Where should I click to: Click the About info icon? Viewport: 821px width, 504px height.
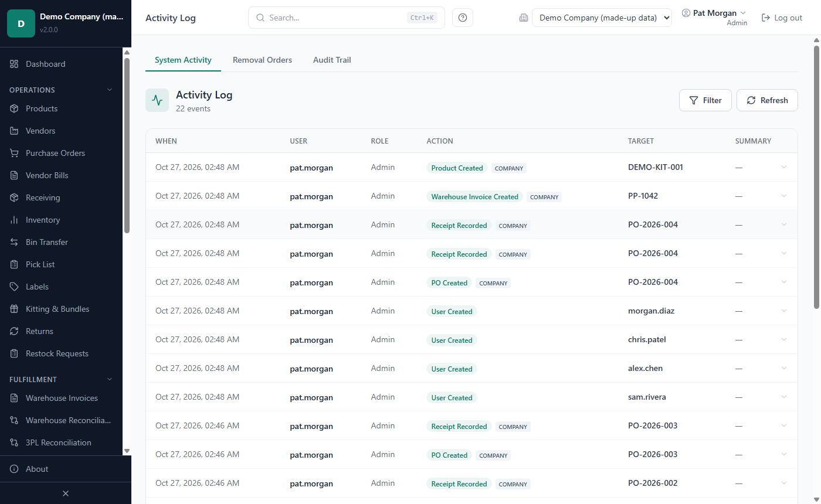coord(14,469)
